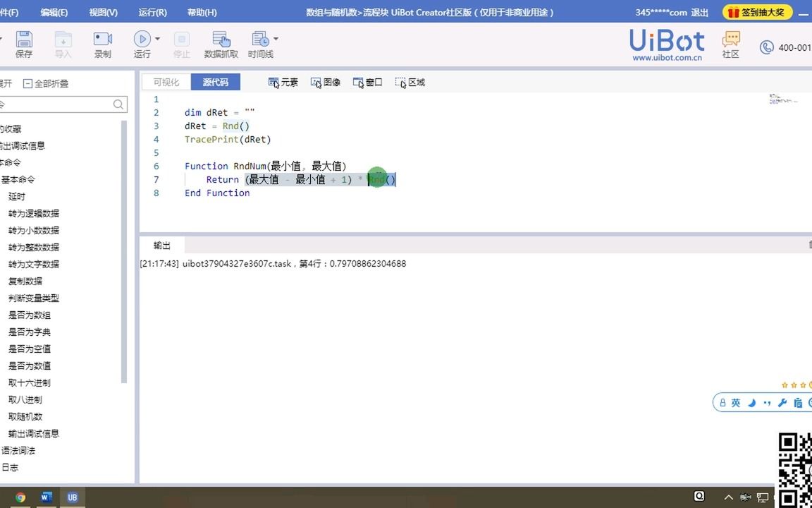Screen dimensions: 812x508
Task: Open input method settings via wrench icon
Action: (782, 402)
